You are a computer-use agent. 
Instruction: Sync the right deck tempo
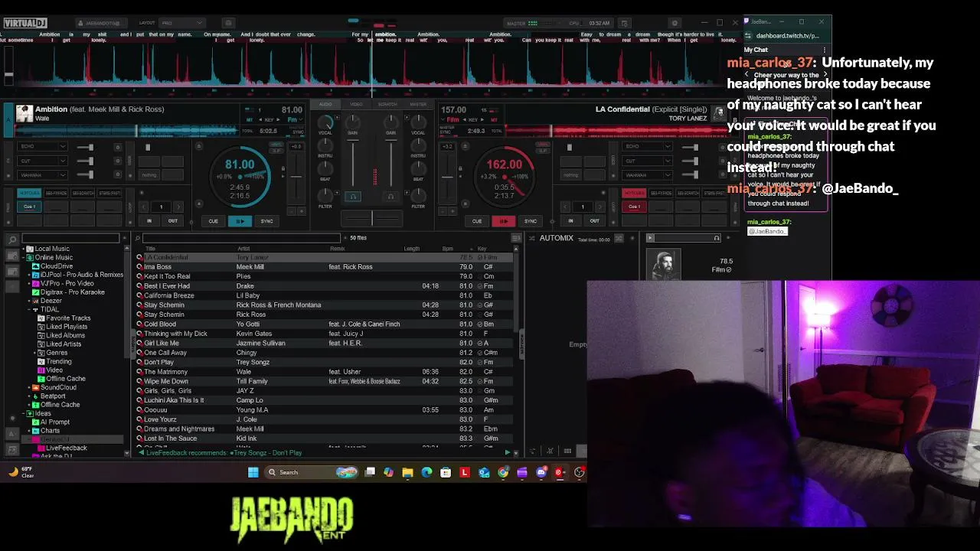click(x=530, y=221)
